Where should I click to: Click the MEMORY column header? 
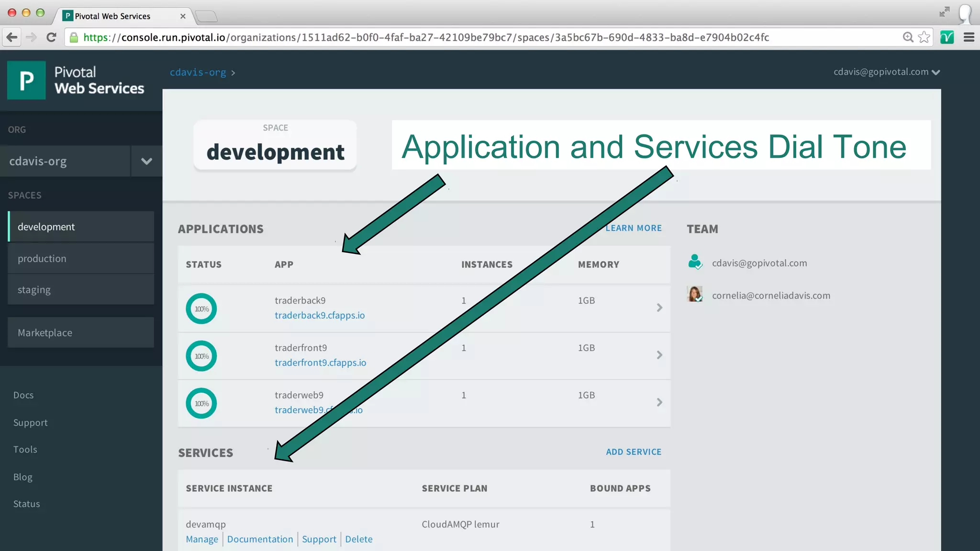point(598,264)
